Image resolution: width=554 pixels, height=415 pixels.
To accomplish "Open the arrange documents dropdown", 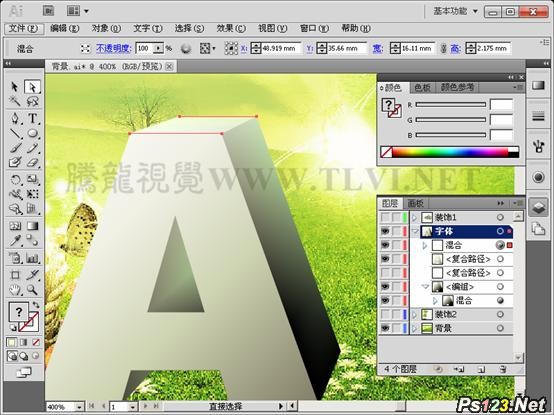I will pos(77,11).
